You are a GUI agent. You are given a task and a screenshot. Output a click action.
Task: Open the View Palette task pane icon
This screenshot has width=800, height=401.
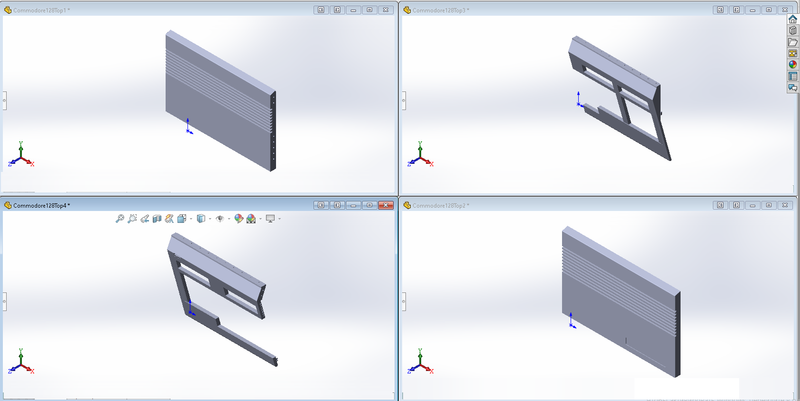pyautogui.click(x=792, y=53)
